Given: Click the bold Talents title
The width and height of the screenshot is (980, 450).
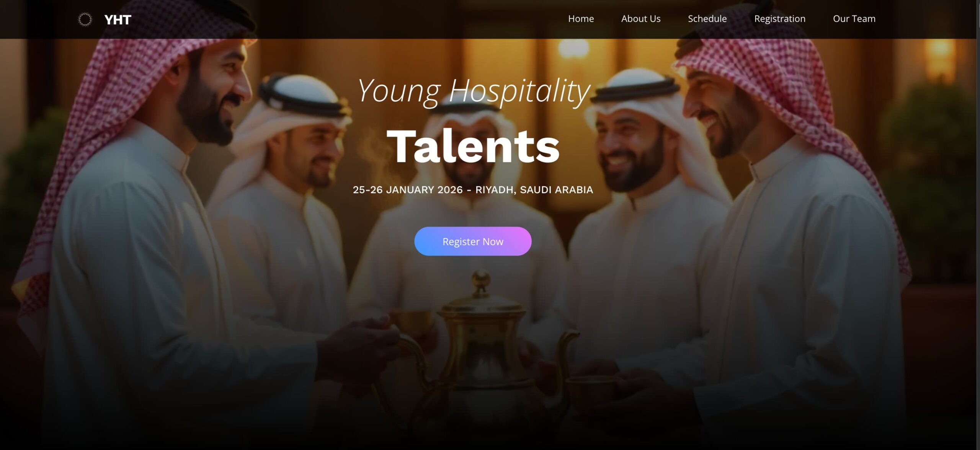Looking at the screenshot, I should pyautogui.click(x=473, y=146).
